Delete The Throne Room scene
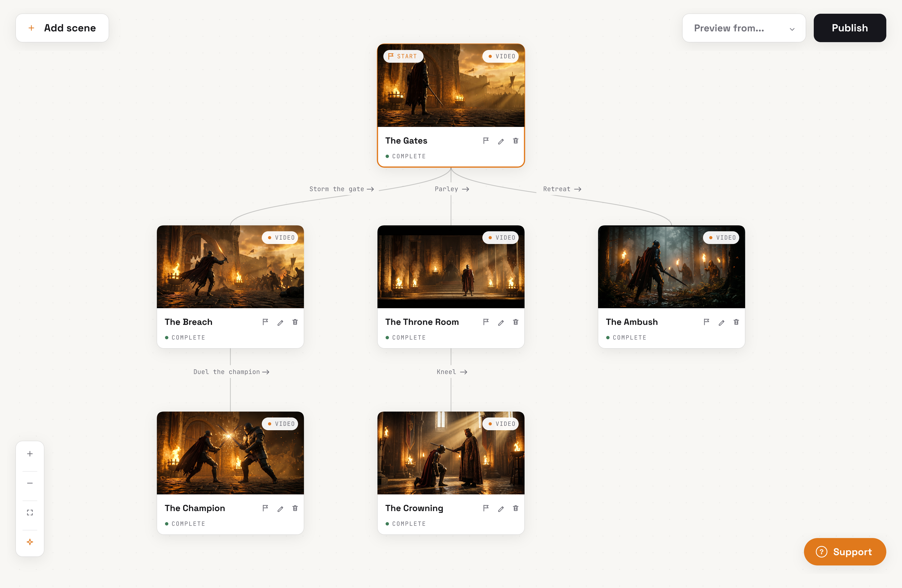Image resolution: width=902 pixels, height=588 pixels. pos(516,322)
